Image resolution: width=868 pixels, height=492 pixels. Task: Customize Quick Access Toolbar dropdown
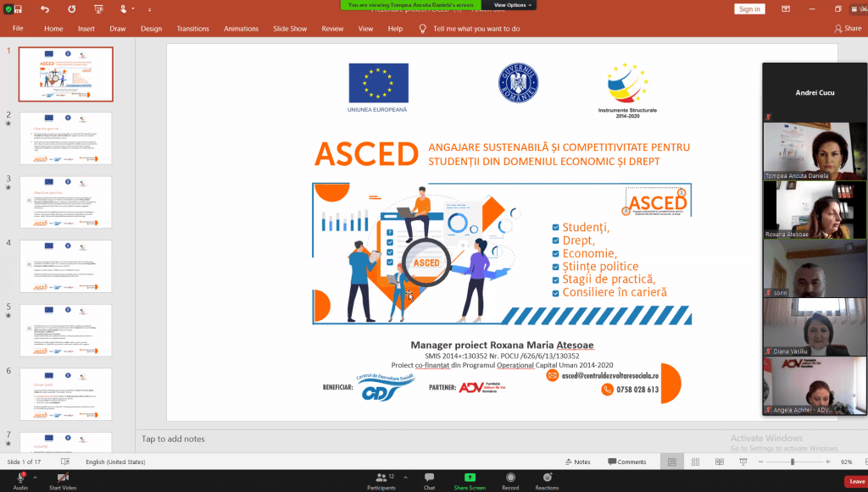click(149, 9)
